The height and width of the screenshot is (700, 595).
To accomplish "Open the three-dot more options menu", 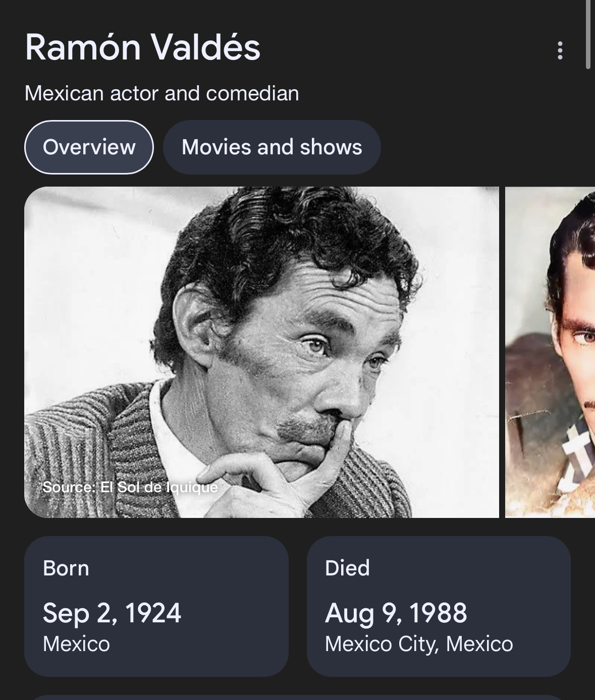I will [x=560, y=50].
